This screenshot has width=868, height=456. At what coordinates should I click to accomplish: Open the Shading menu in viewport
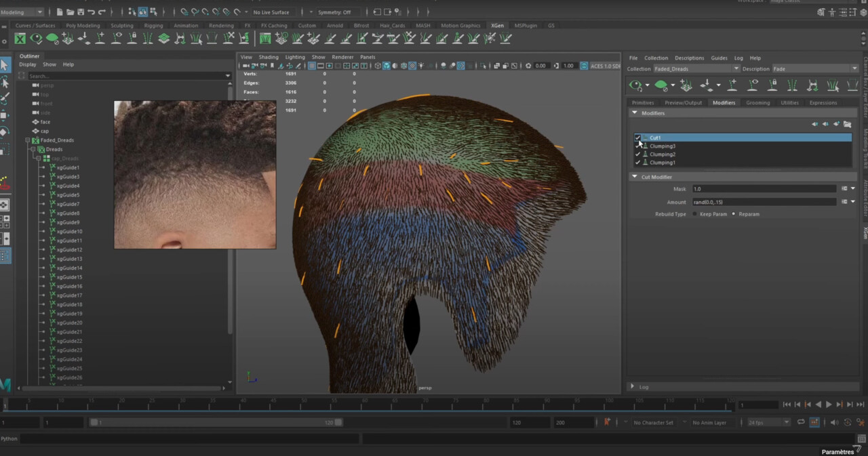point(269,57)
